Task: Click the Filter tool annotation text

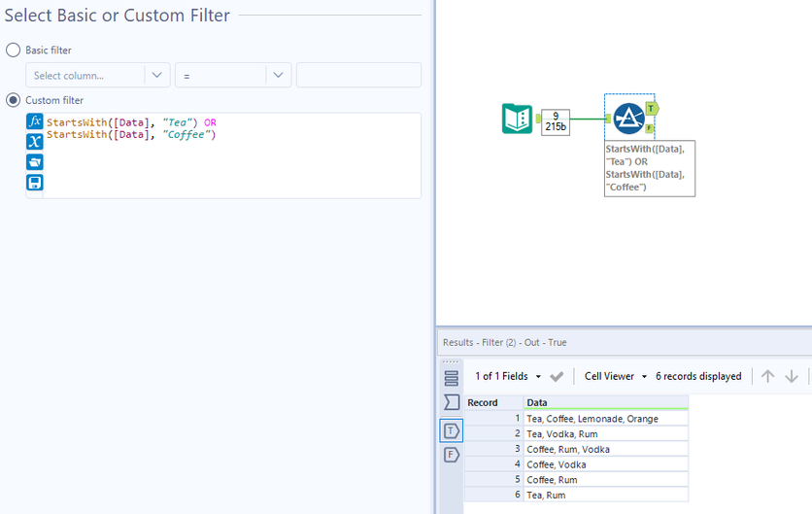Action: (x=650, y=168)
